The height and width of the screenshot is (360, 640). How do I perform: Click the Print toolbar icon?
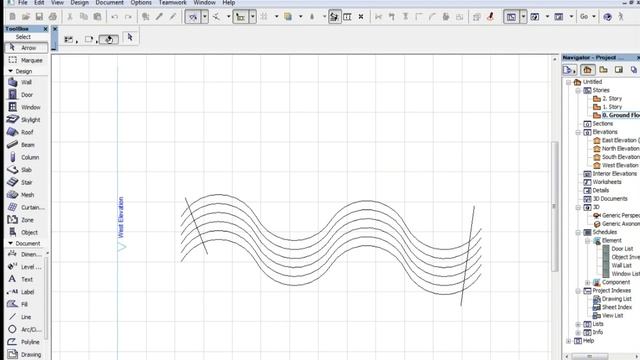click(x=53, y=17)
